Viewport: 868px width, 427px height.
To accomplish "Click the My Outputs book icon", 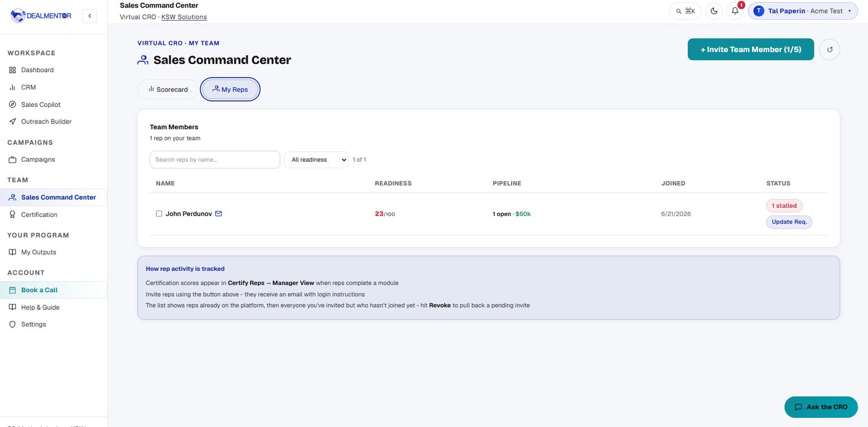I will 12,252.
